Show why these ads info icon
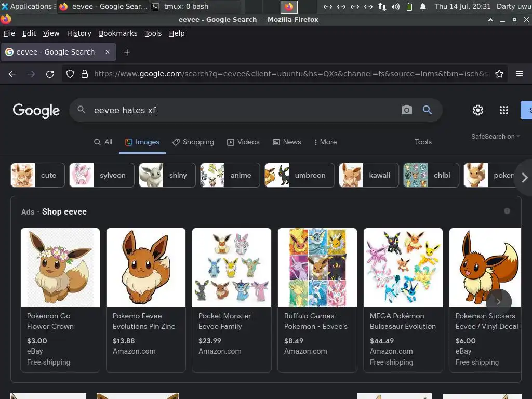Screen dimensions: 532x399 coord(507,211)
